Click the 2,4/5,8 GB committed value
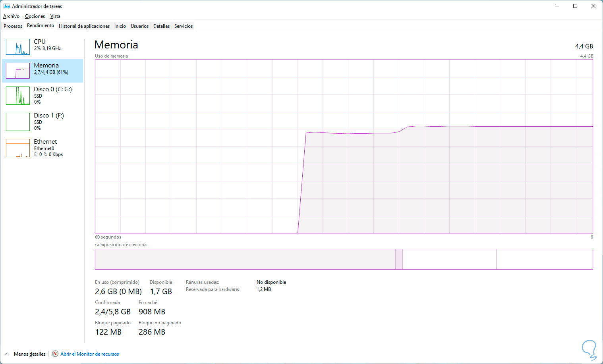This screenshot has width=603, height=364. click(x=113, y=312)
